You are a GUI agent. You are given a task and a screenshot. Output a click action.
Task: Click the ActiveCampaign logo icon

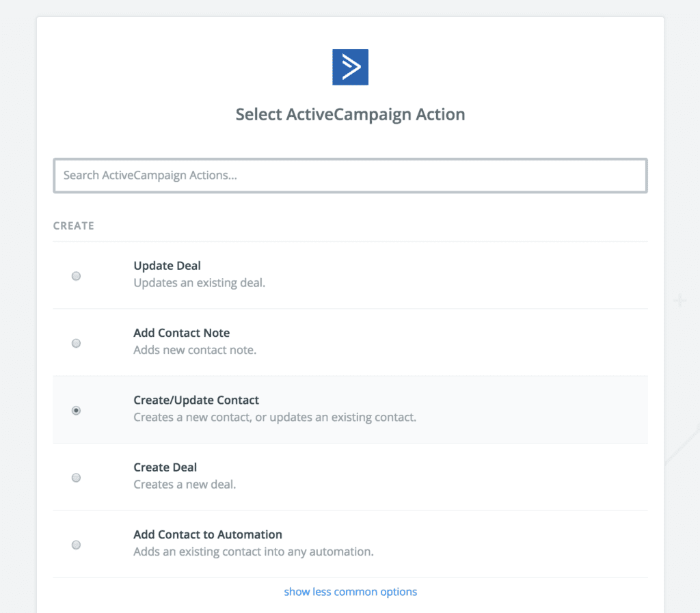click(350, 67)
